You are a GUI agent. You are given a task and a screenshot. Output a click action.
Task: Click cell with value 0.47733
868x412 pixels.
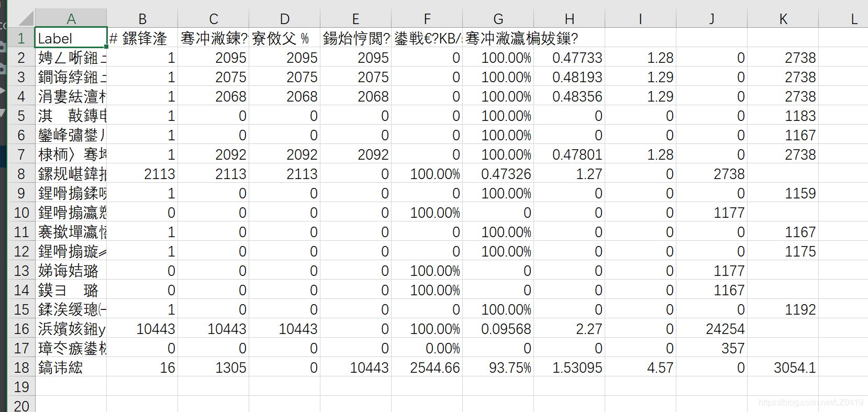click(x=570, y=58)
